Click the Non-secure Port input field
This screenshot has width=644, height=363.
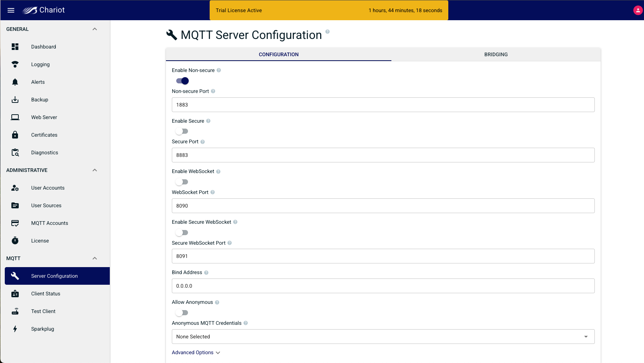point(383,105)
